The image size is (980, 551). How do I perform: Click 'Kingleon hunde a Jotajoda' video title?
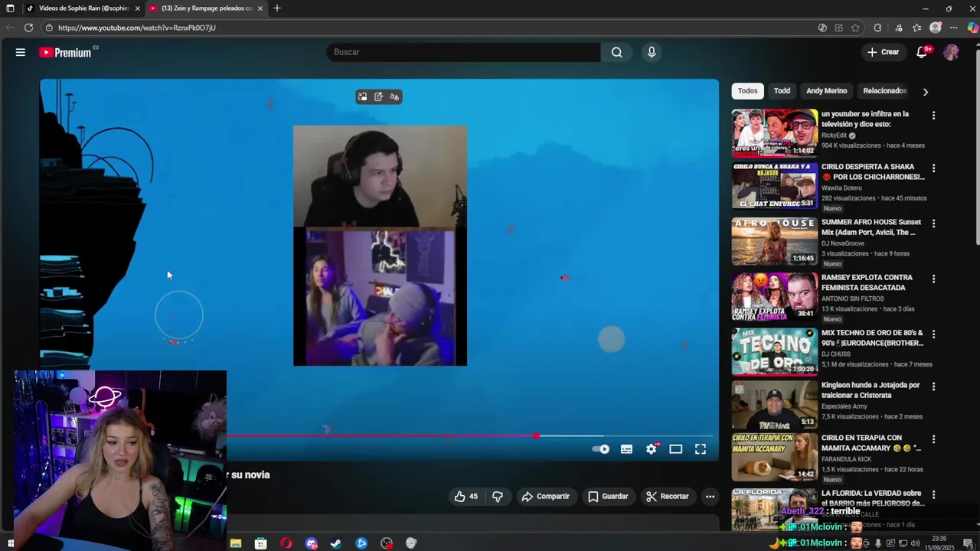[871, 390]
